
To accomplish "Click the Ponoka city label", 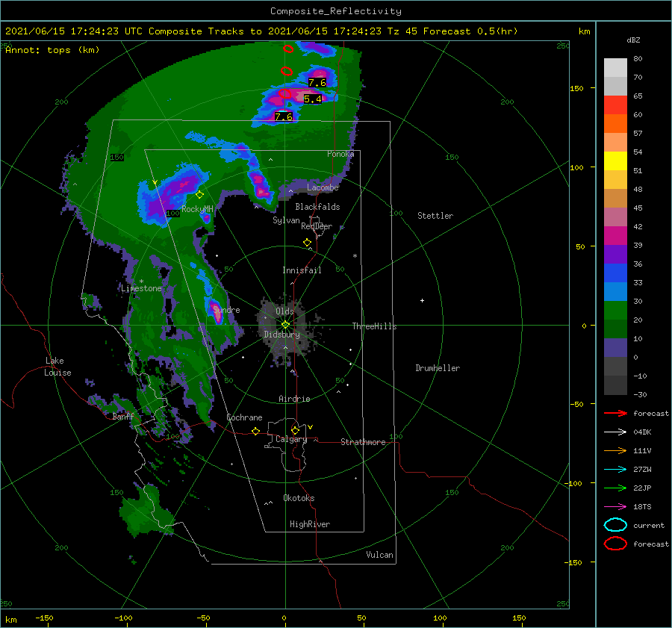I will [340, 154].
